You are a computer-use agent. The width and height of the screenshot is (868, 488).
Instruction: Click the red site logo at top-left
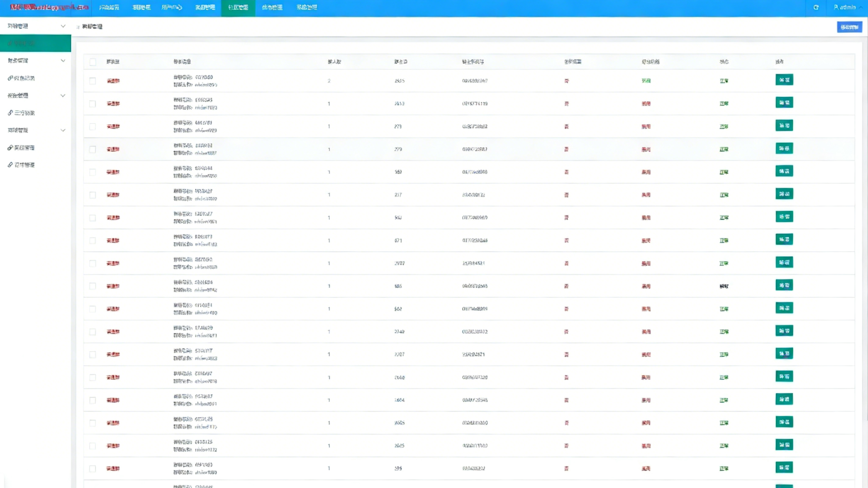[49, 7]
